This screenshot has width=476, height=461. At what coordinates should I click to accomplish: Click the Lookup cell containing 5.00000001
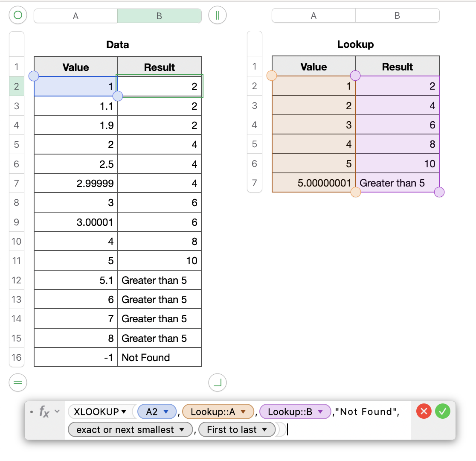314,183
